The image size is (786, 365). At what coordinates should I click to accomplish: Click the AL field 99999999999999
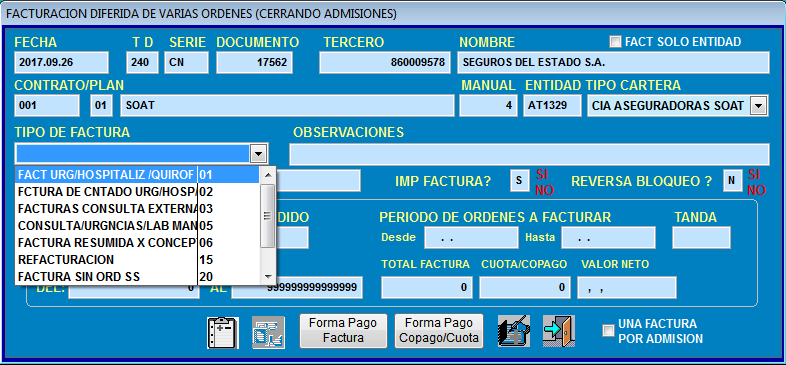(x=297, y=287)
